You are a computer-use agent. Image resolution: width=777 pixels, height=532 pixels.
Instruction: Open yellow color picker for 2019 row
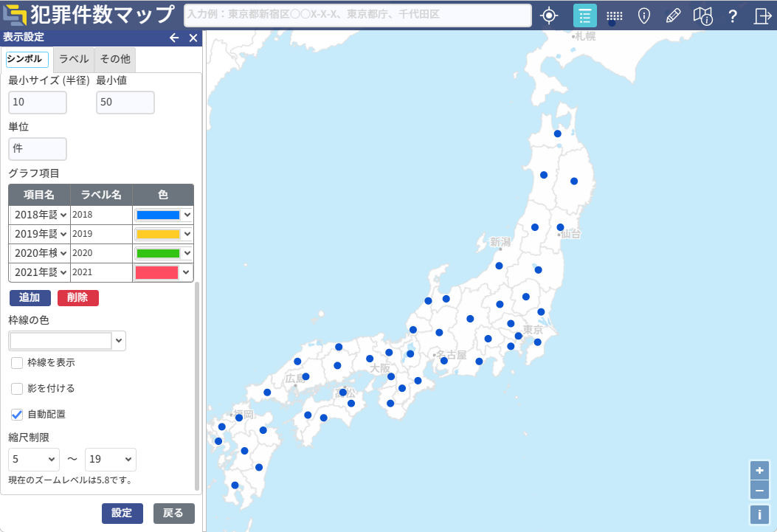[163, 235]
